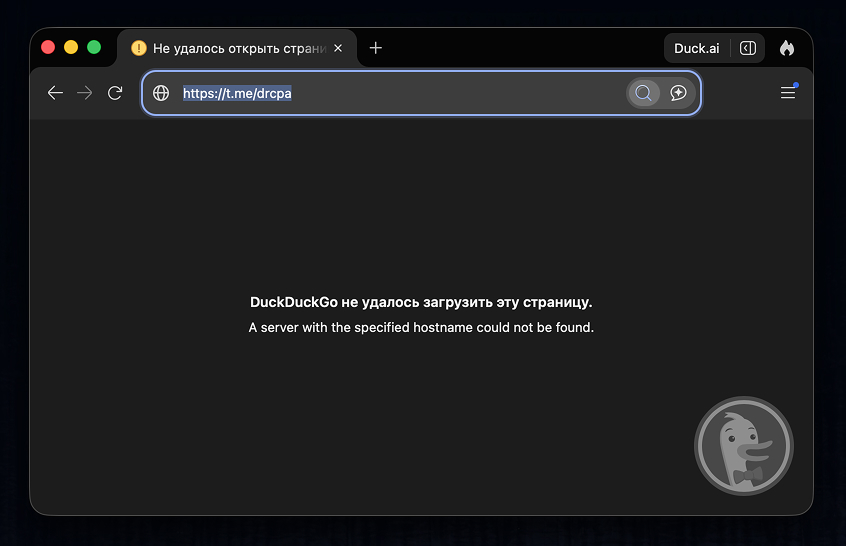
Task: Open Duck.ai from the tab bar
Action: coord(697,49)
